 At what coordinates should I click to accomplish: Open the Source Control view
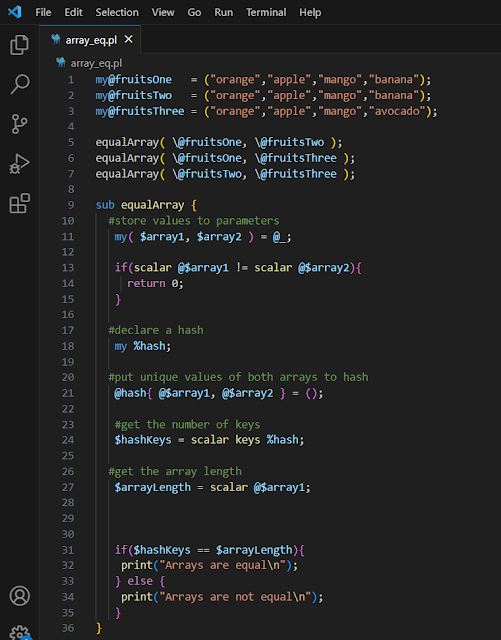click(19, 124)
